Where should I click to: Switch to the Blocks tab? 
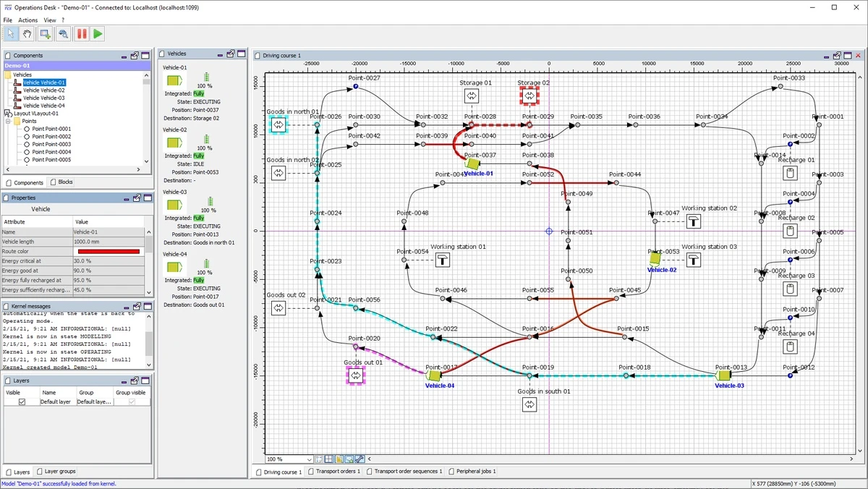click(x=61, y=182)
